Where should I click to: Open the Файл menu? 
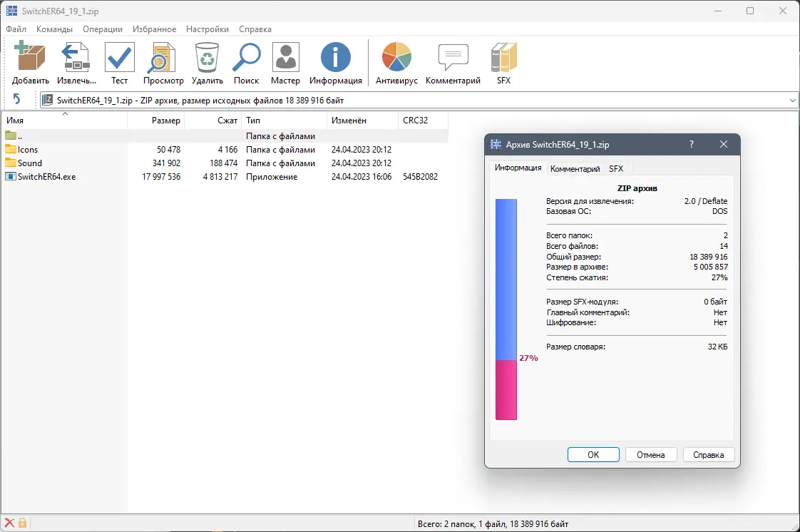click(x=16, y=29)
